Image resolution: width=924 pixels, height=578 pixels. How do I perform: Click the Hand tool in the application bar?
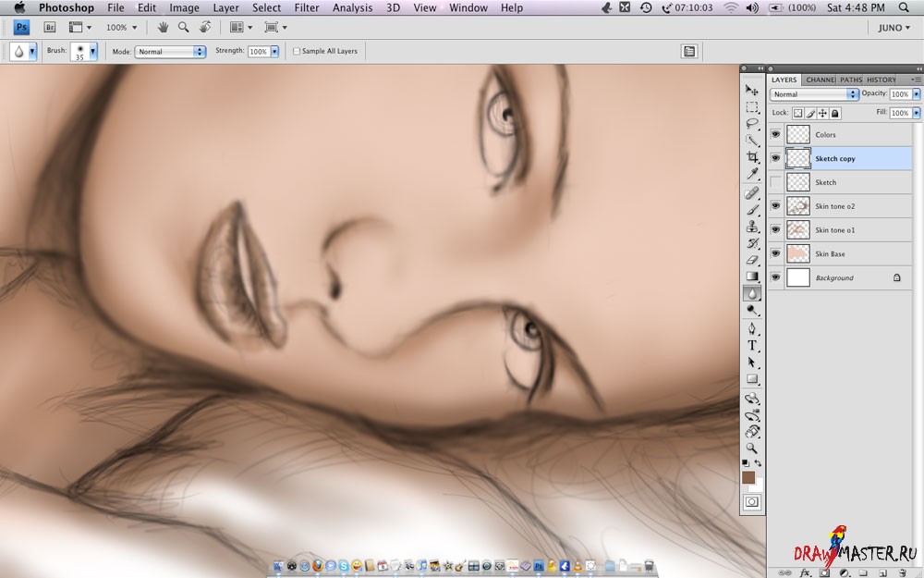[x=164, y=27]
